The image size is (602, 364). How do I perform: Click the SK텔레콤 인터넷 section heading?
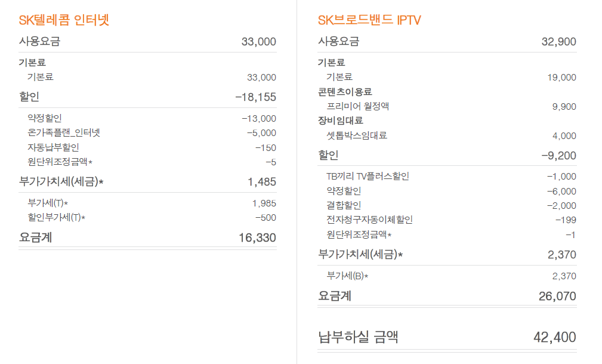64,20
